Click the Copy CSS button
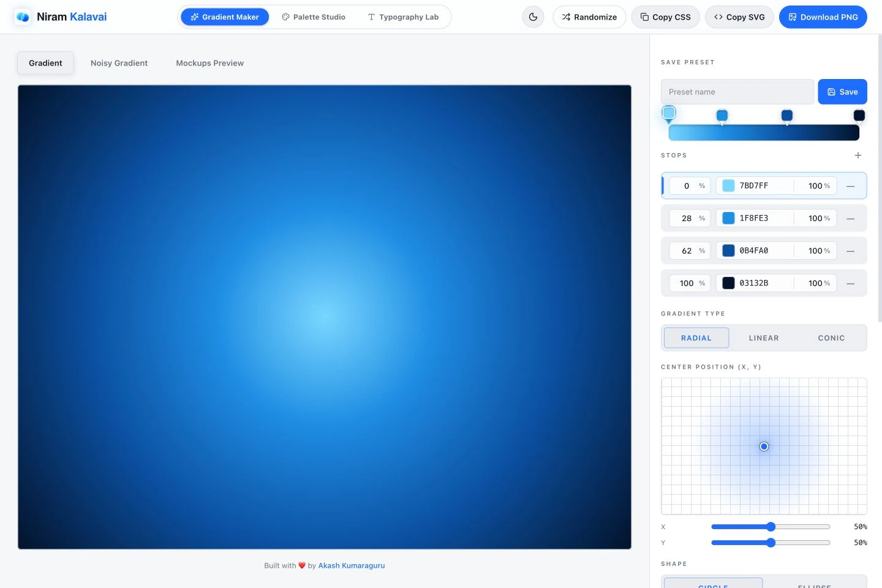 665,17
